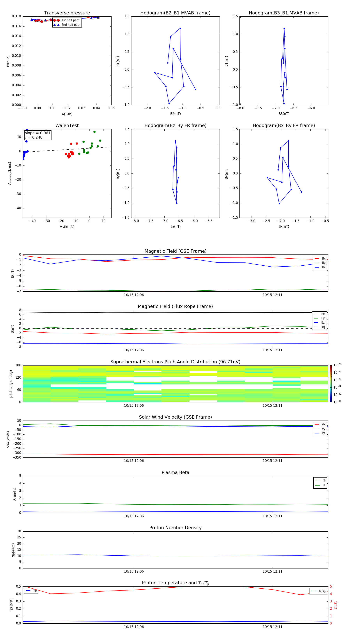Click "Bx" in the GSE field legend

(324, 259)
